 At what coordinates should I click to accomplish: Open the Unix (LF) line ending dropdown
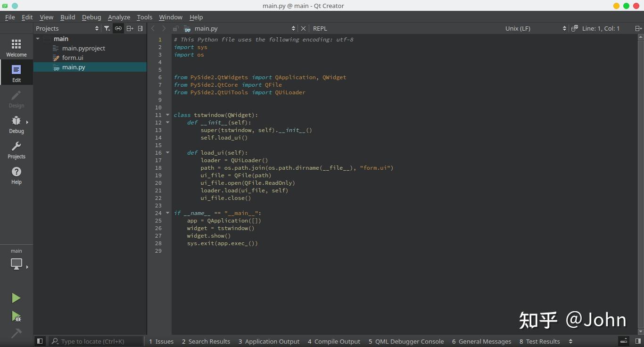(535, 28)
